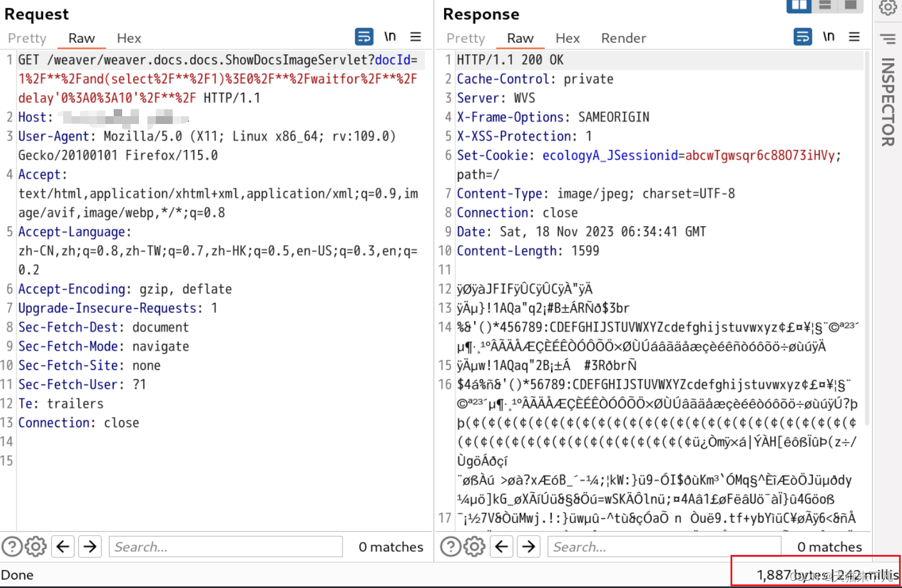Select tabbed single-pane layout icon
Image resolution: width=902 pixels, height=588 pixels.
(850, 5)
